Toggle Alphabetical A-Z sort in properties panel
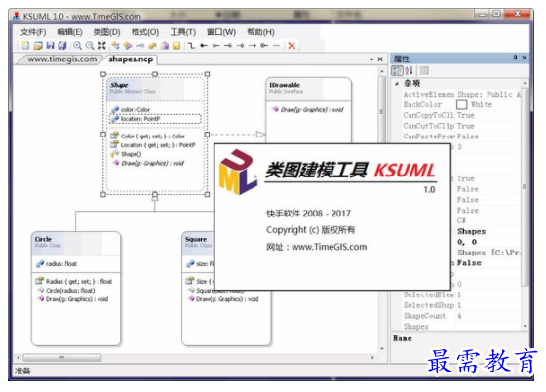546x392 pixels. [x=409, y=70]
